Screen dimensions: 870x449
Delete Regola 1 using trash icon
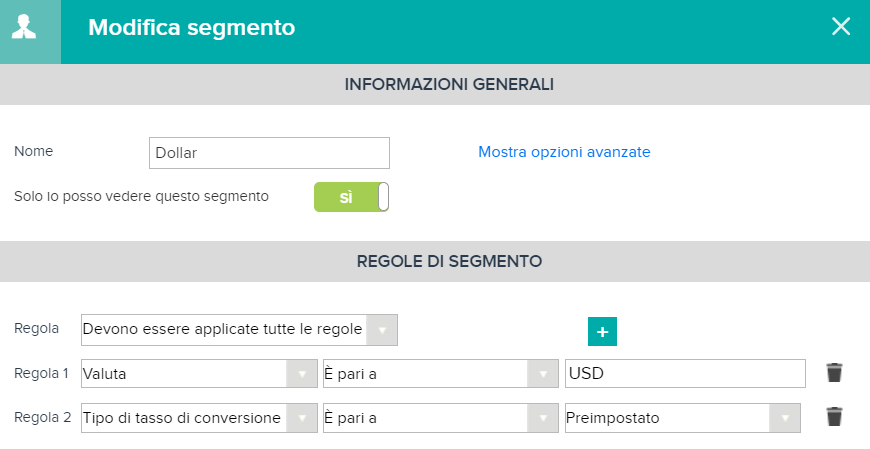(x=834, y=373)
